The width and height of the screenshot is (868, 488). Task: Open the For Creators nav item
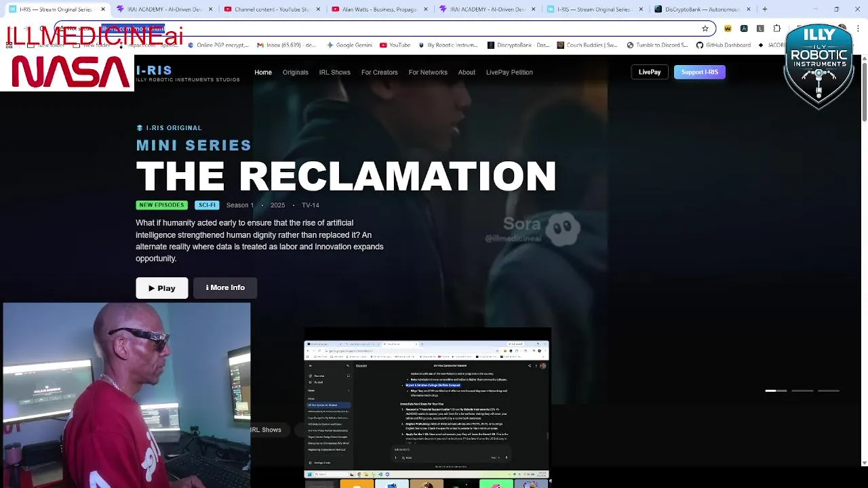[379, 73]
